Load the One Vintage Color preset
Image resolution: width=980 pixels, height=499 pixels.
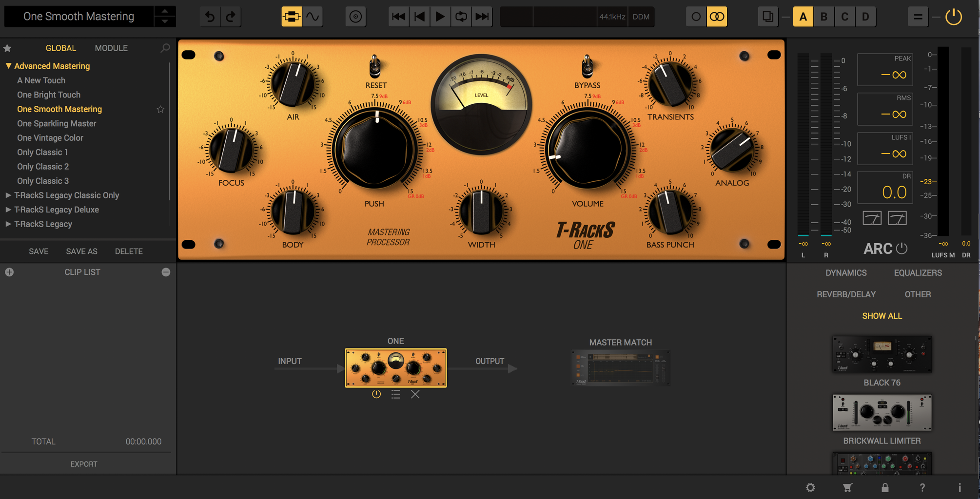(50, 138)
